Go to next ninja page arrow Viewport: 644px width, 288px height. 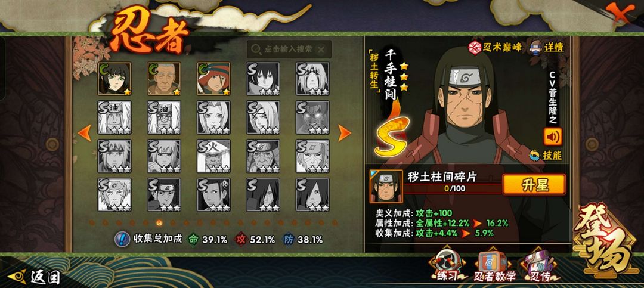click(x=344, y=133)
